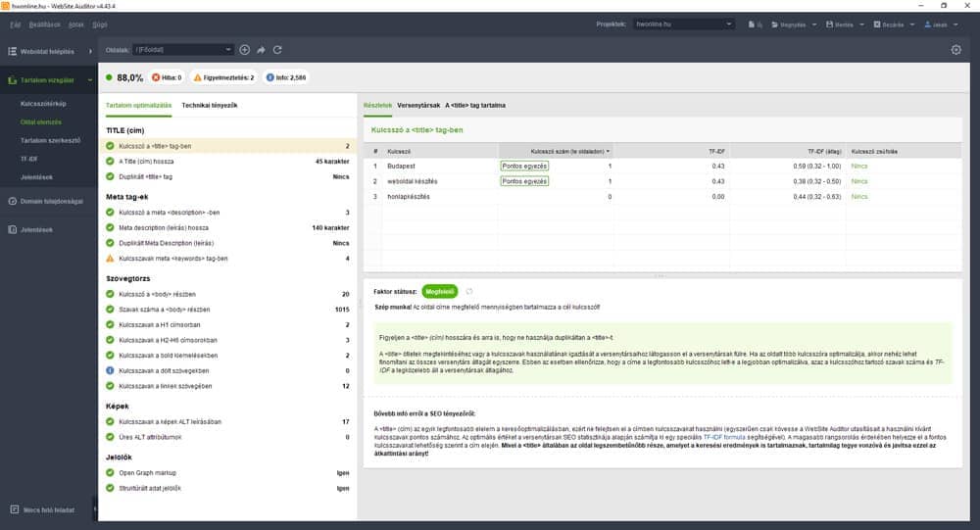Open the Beállítások menu
This screenshot has width=980, height=530.
[x=44, y=24]
